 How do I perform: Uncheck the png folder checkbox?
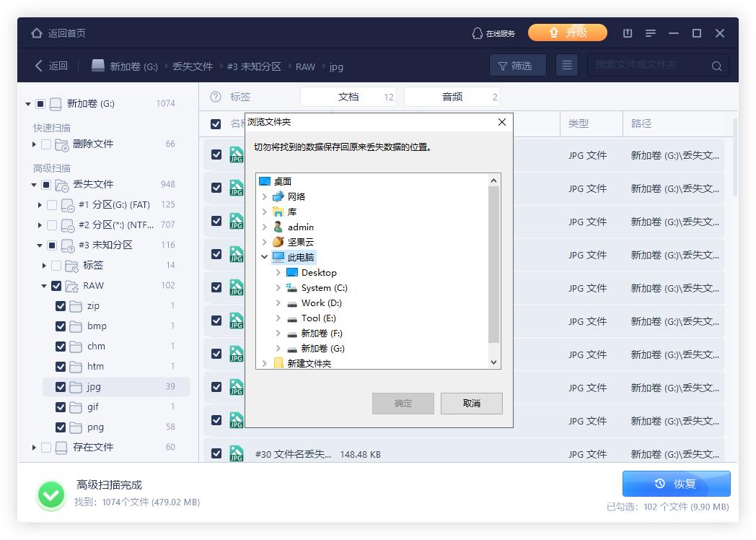[x=61, y=427]
